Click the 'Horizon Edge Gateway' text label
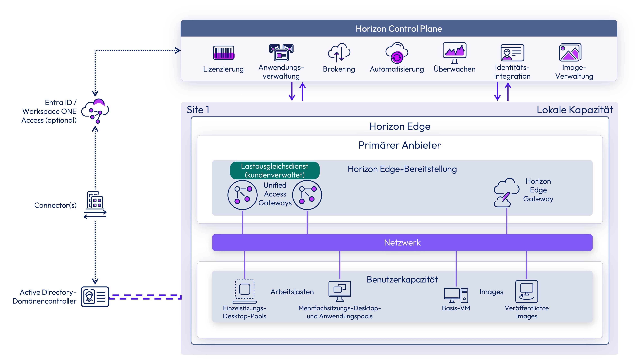640x364 pixels. tap(538, 190)
